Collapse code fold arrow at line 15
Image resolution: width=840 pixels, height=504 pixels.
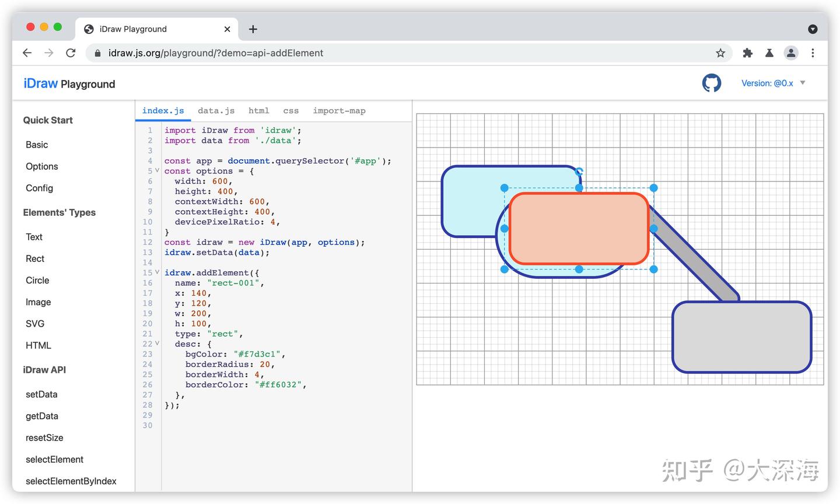157,272
